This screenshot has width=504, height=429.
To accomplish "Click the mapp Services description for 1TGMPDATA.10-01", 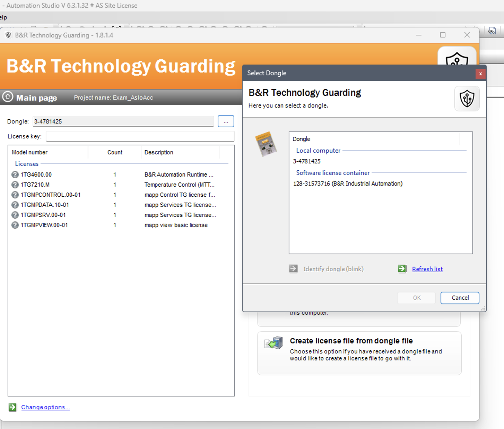I will click(180, 205).
